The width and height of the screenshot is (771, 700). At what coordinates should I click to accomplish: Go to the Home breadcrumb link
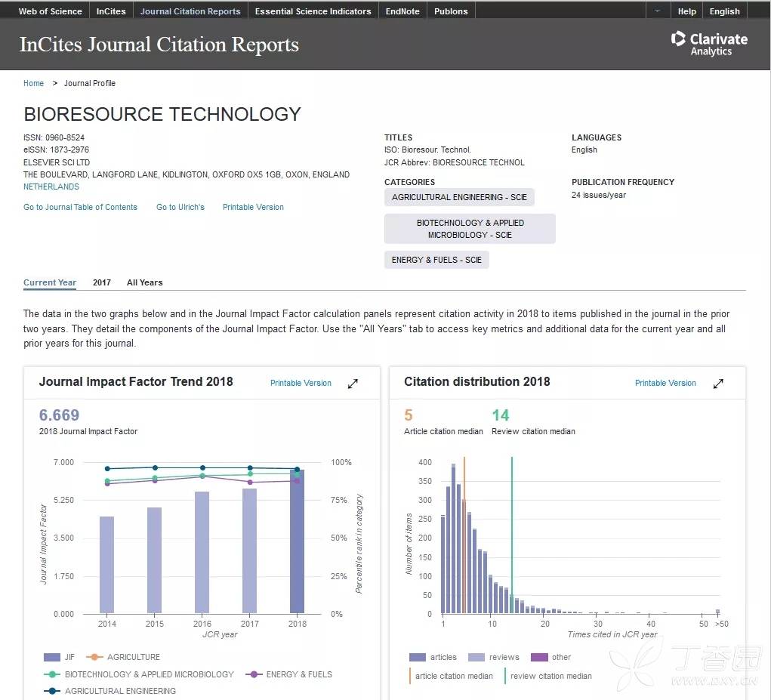click(33, 83)
